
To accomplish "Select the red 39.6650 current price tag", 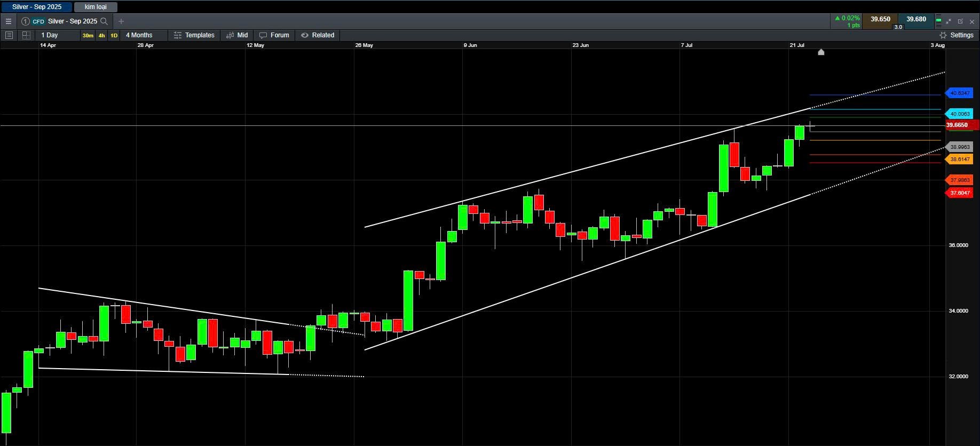I will [x=961, y=125].
